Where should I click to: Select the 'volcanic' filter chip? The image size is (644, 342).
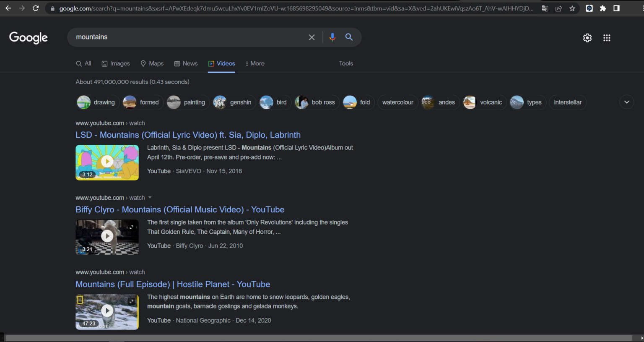(x=484, y=102)
